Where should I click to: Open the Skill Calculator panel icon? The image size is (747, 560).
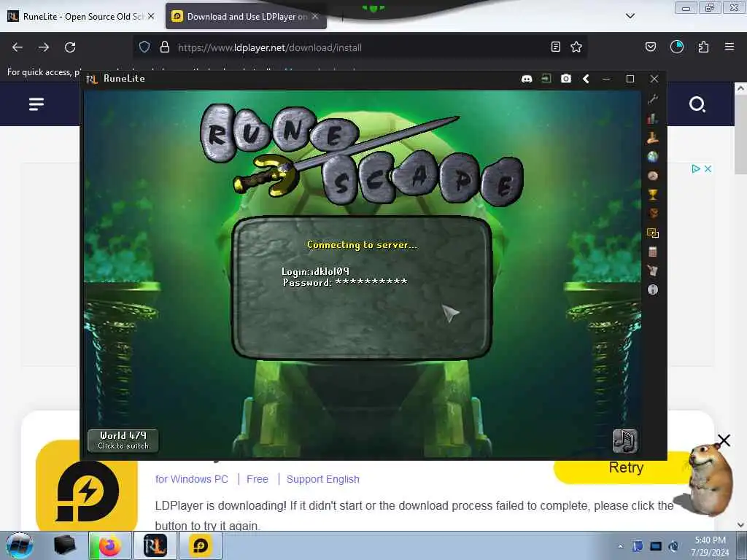(653, 252)
